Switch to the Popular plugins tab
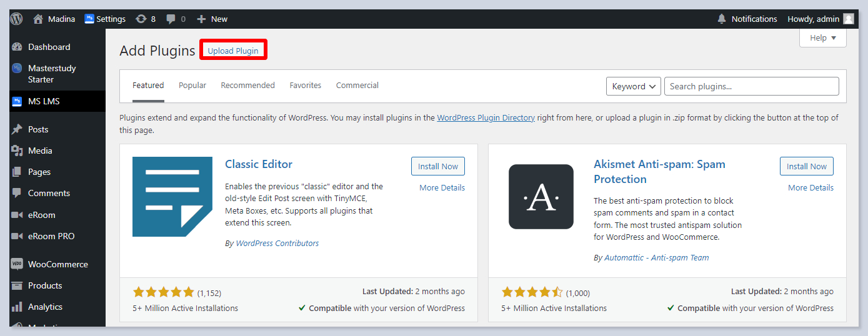 [192, 86]
